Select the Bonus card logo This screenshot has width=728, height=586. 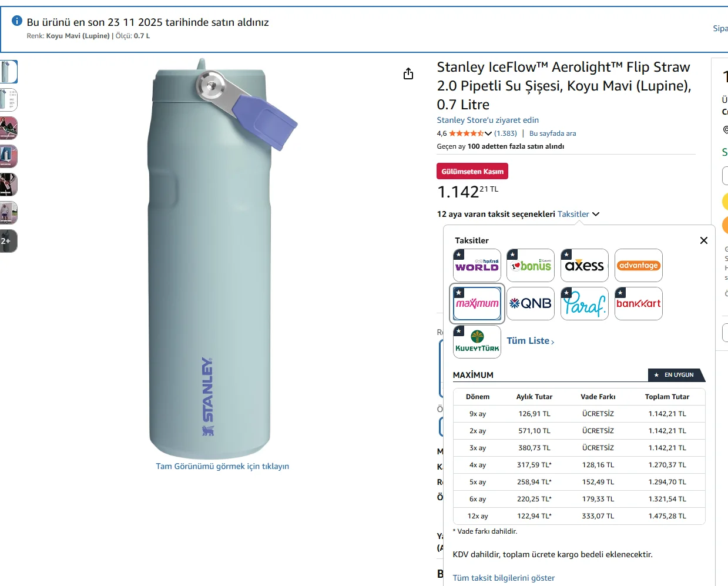(x=531, y=266)
